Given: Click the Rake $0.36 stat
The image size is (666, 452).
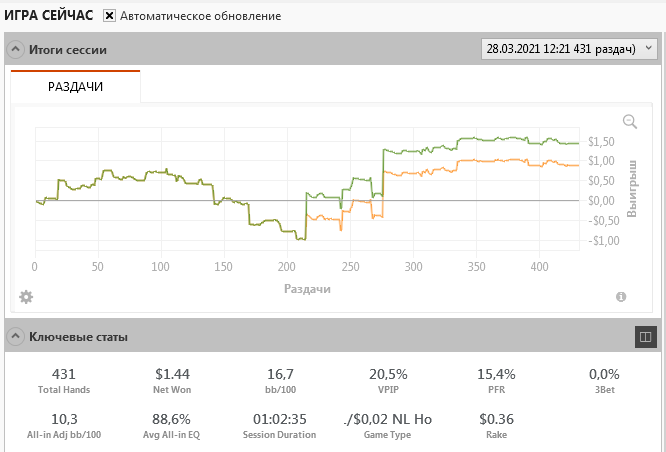Looking at the screenshot, I should pos(496,425).
